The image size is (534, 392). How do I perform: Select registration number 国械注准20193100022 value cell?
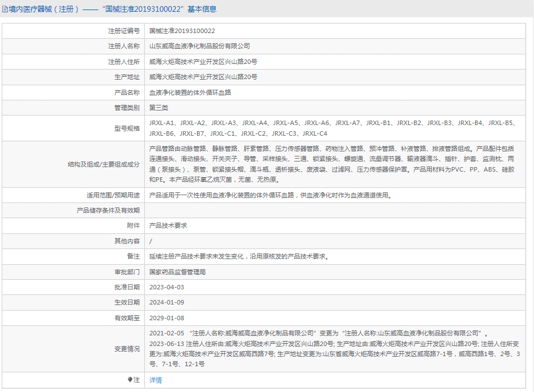click(182, 31)
